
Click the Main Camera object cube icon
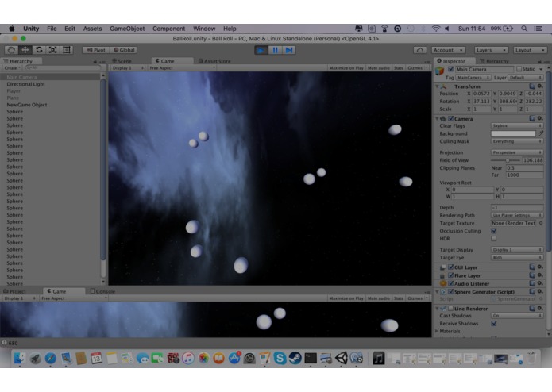[x=439, y=71]
